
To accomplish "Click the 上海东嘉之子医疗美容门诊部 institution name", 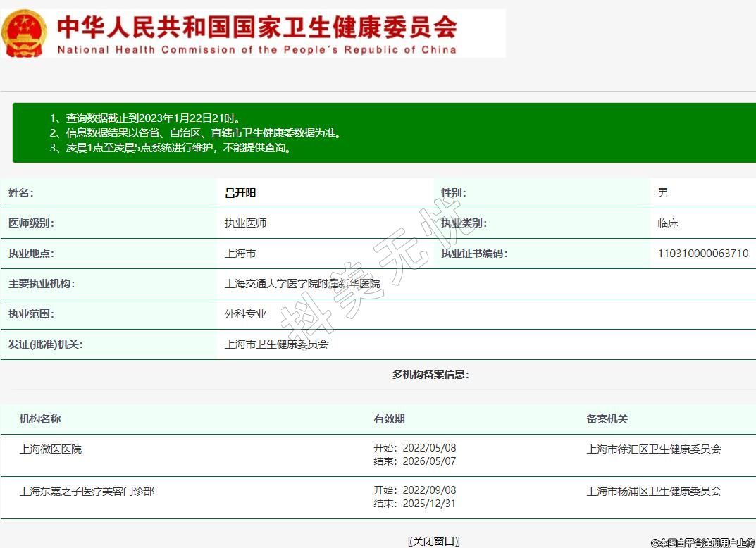I will click(x=87, y=491).
